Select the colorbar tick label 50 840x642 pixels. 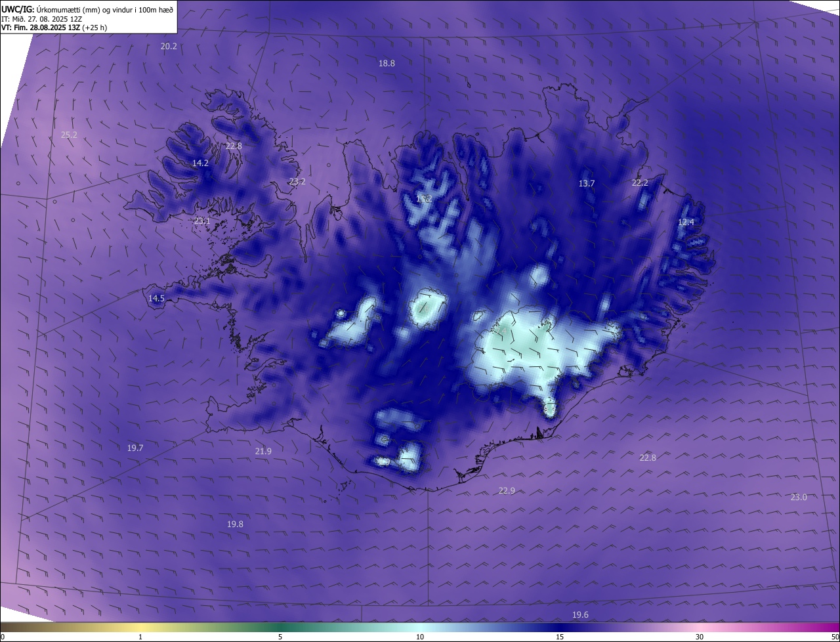(x=835, y=637)
